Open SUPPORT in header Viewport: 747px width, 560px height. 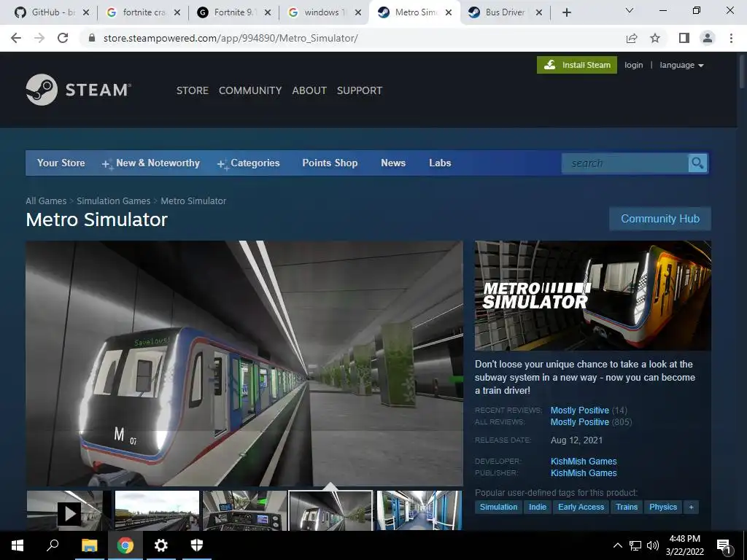pos(359,90)
